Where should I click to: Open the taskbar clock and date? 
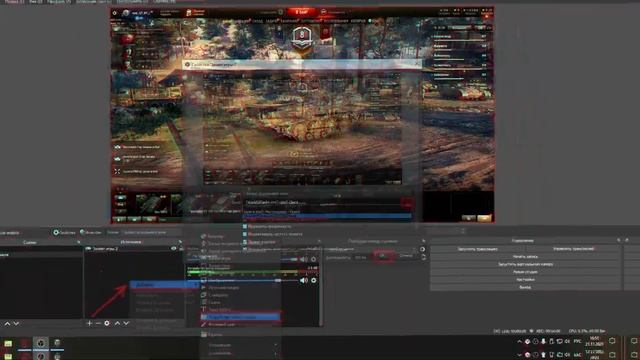click(594, 341)
